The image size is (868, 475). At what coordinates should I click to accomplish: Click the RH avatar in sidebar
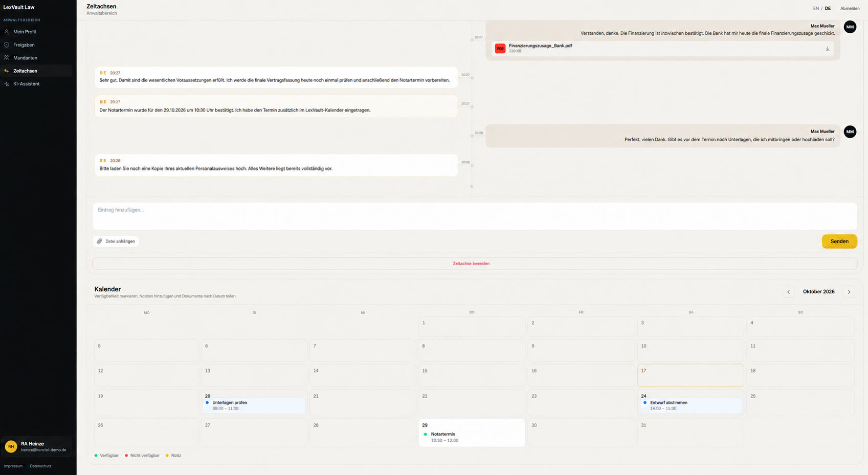pos(11,446)
